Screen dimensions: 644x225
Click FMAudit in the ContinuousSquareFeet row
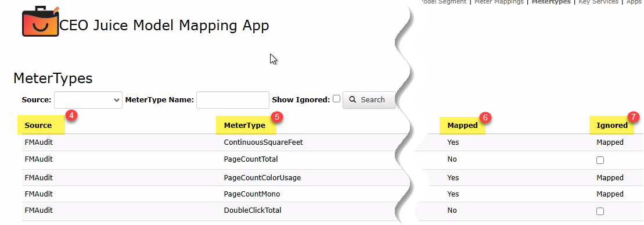click(x=38, y=142)
